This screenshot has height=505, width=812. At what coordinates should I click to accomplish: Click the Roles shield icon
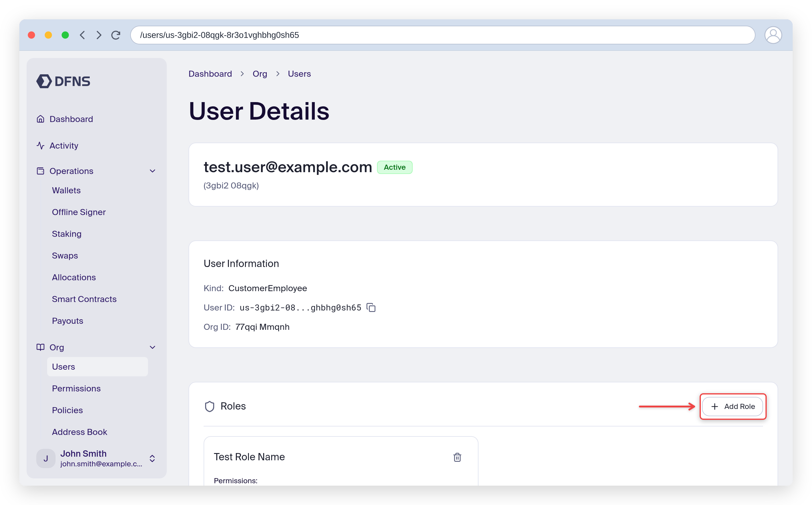pyautogui.click(x=209, y=407)
